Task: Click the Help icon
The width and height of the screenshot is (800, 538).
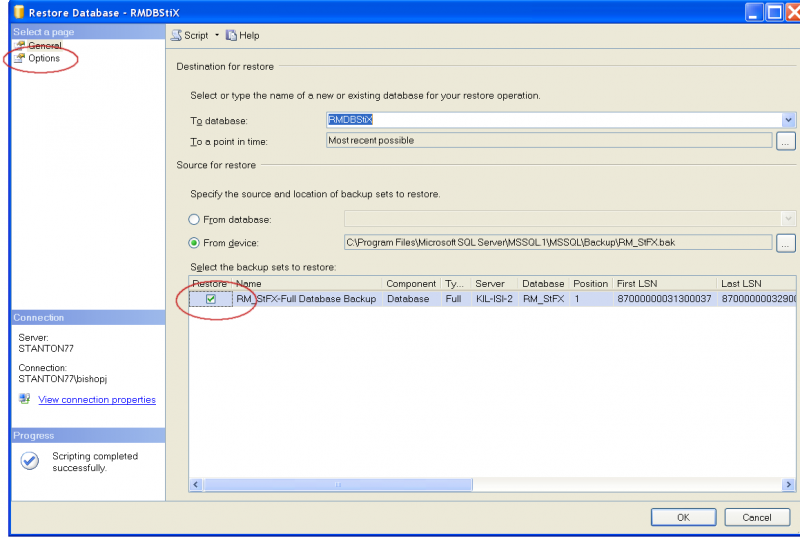Action: [231, 35]
